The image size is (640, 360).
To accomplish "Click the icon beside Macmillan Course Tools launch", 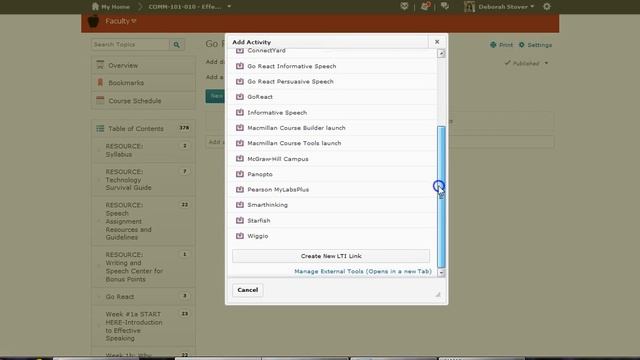I will click(240, 143).
